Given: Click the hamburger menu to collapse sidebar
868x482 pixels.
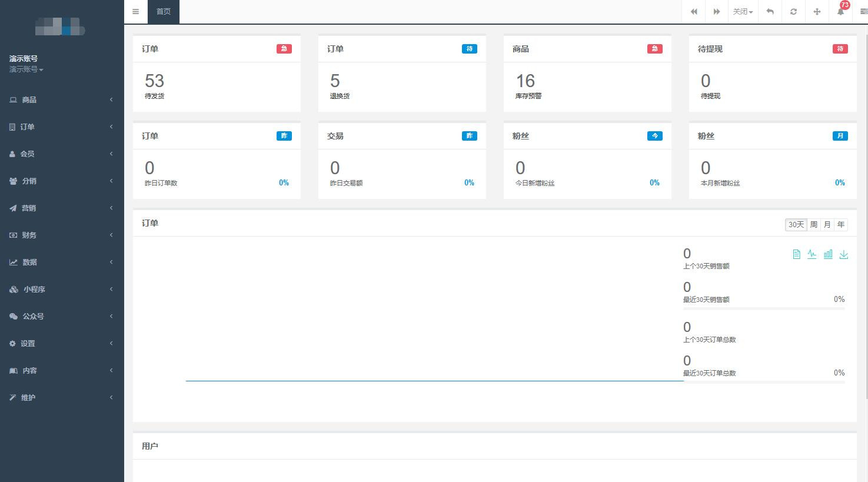Looking at the screenshot, I should 136,12.
